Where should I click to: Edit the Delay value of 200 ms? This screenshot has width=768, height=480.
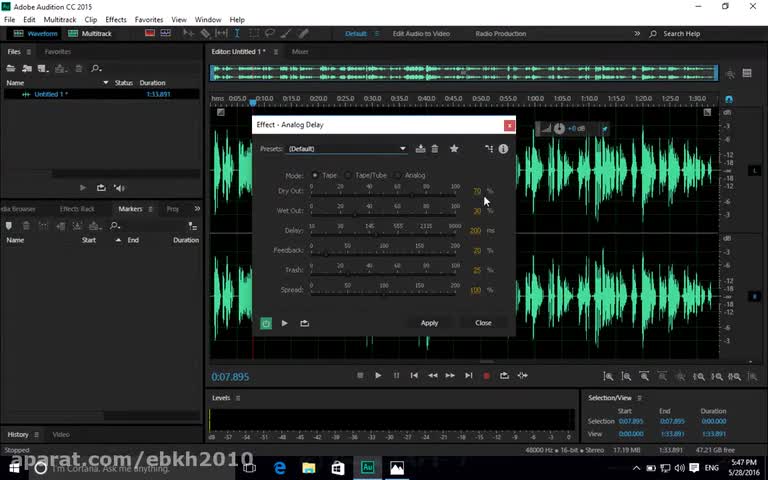tap(475, 230)
